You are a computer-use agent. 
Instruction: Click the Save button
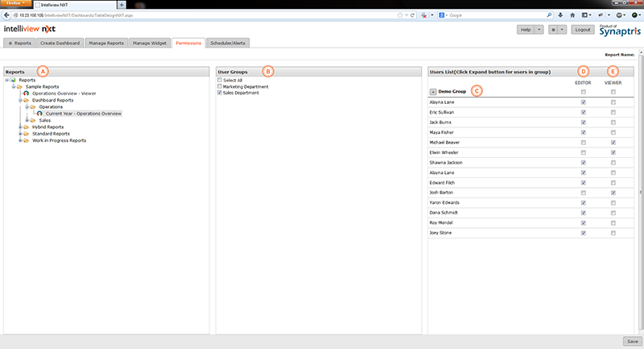pyautogui.click(x=633, y=341)
